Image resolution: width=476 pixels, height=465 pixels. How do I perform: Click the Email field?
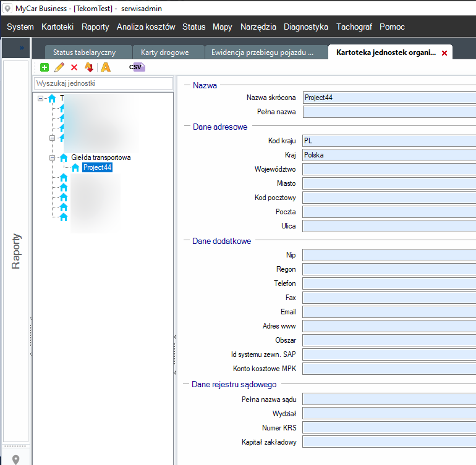[x=389, y=312]
